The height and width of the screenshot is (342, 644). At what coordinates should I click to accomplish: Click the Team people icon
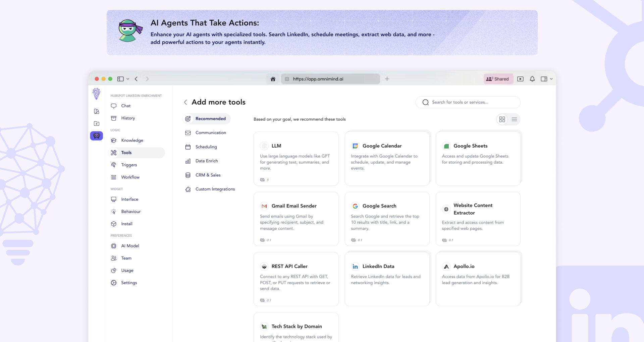coord(114,258)
